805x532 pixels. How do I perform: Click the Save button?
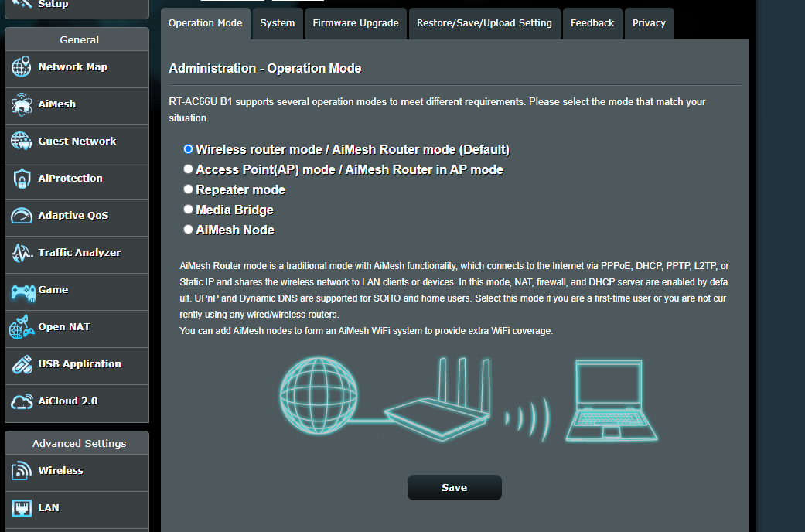click(x=455, y=487)
